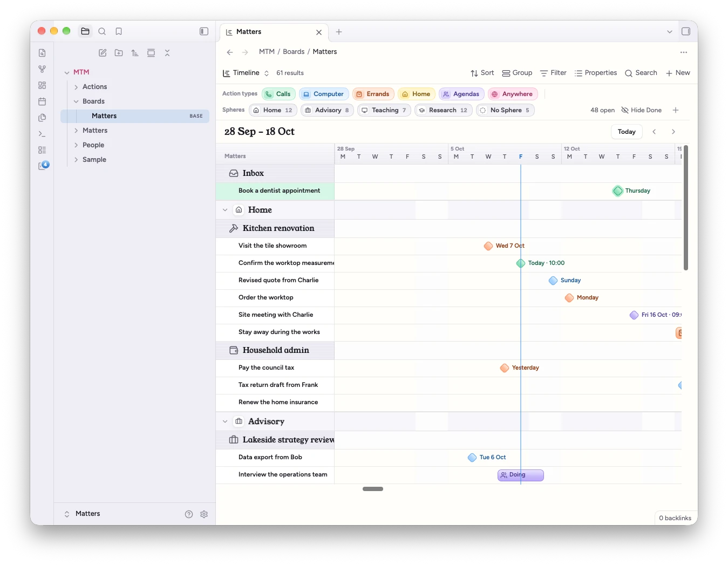This screenshot has width=728, height=565.
Task: Open the Timeline view dropdown
Action: tap(246, 73)
